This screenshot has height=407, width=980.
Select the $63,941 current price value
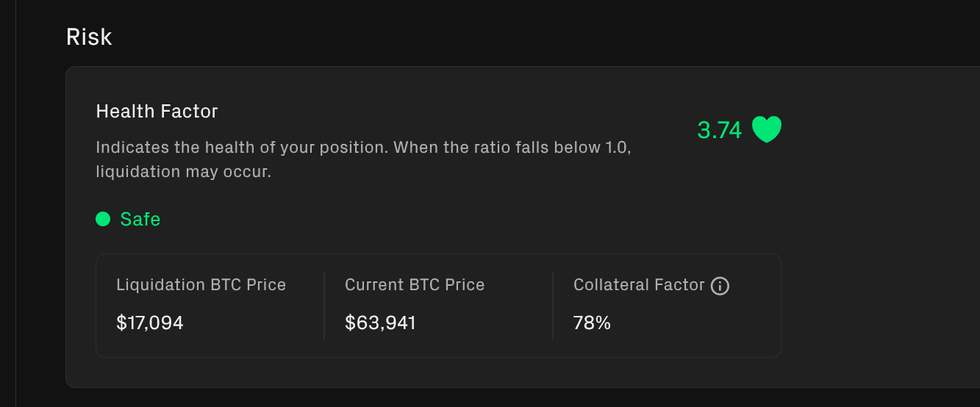[x=380, y=323]
